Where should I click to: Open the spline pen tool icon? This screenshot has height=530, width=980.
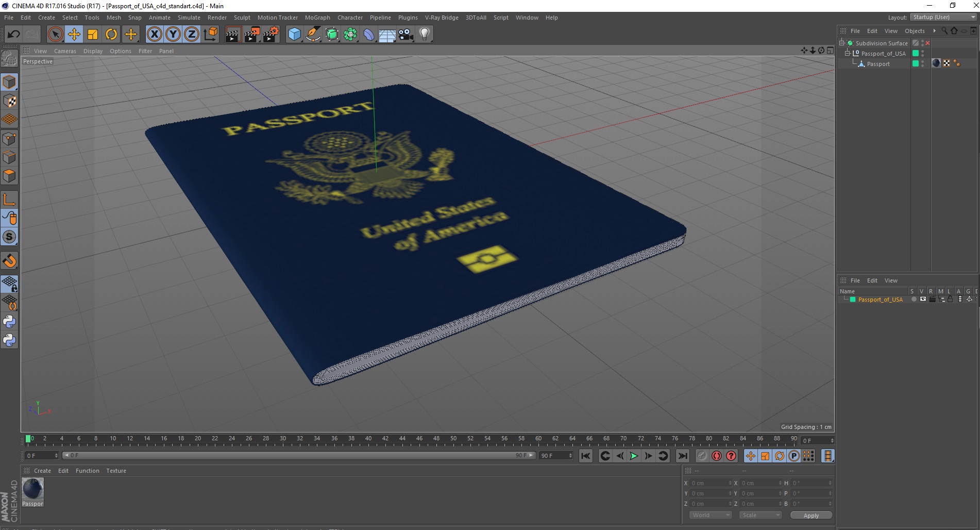[313, 35]
